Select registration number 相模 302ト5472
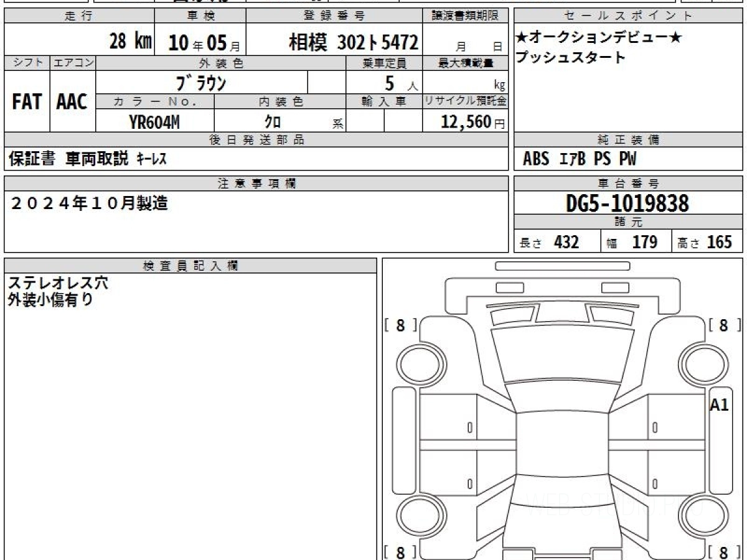This screenshot has width=747, height=560. [353, 42]
